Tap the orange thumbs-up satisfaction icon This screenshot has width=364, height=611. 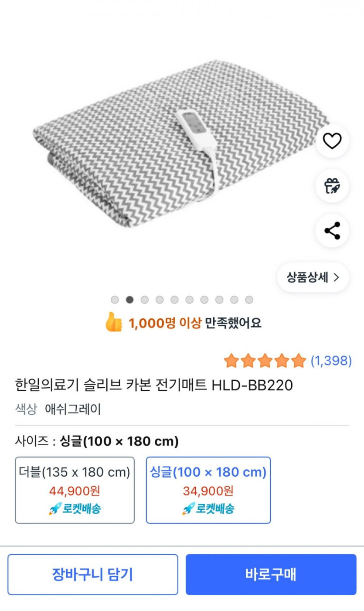(x=114, y=323)
